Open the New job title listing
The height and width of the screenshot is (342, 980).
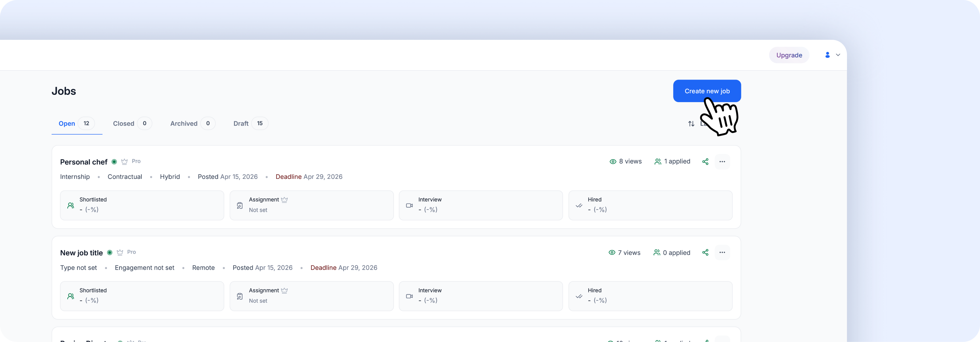click(x=81, y=253)
